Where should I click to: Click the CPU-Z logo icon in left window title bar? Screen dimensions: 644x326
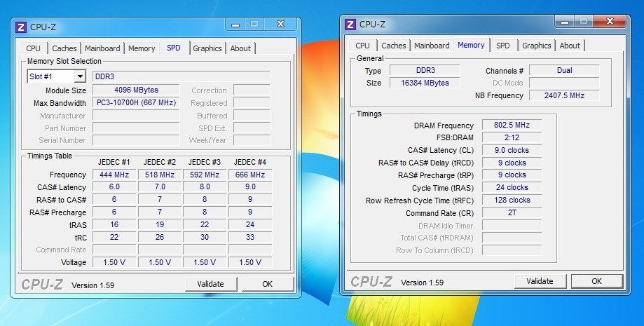point(21,27)
